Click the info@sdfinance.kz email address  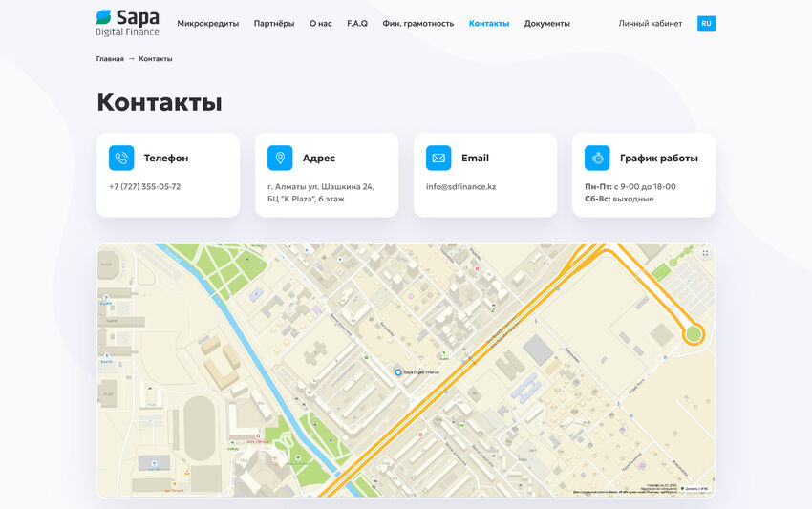460,187
